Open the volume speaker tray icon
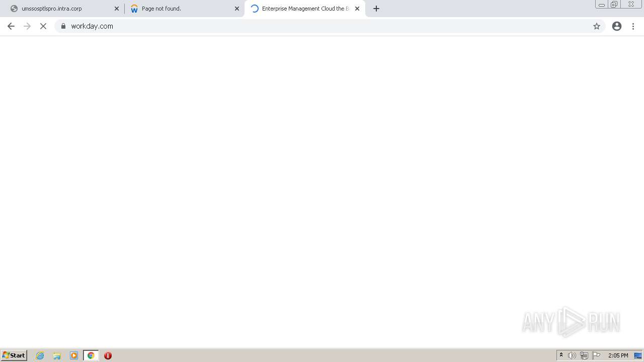Image resolution: width=644 pixels, height=362 pixels. pyautogui.click(x=572, y=355)
